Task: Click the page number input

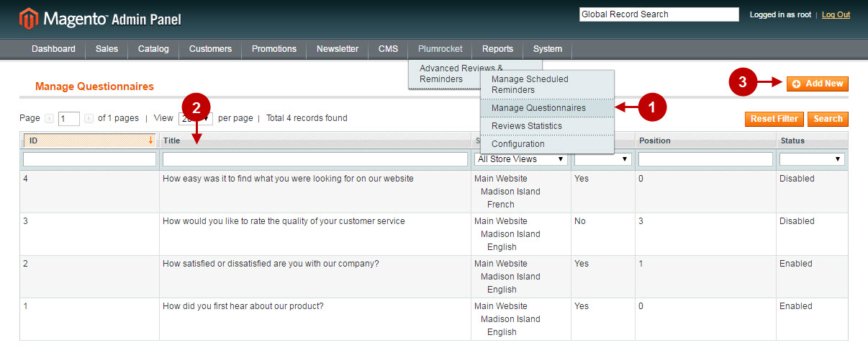Action: click(69, 119)
